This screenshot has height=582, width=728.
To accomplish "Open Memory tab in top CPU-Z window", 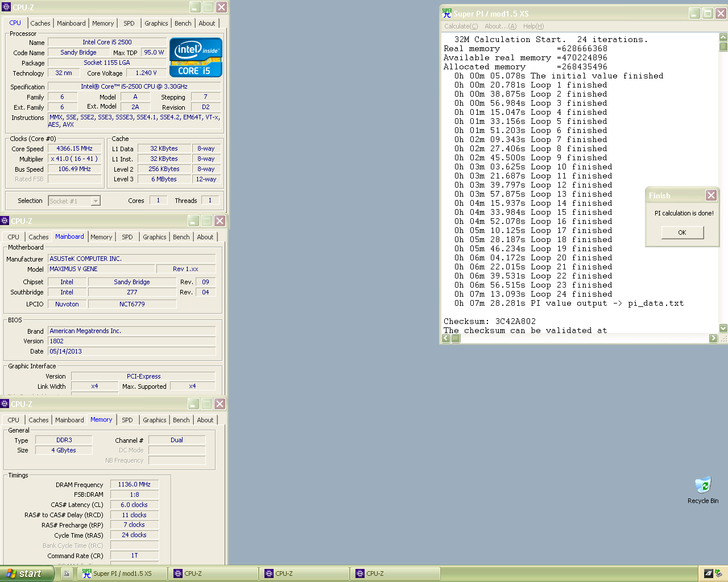I will pos(103,23).
